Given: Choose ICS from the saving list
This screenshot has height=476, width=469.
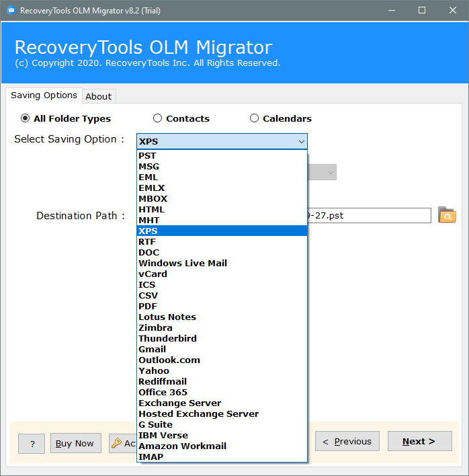Looking at the screenshot, I should (x=222, y=285).
